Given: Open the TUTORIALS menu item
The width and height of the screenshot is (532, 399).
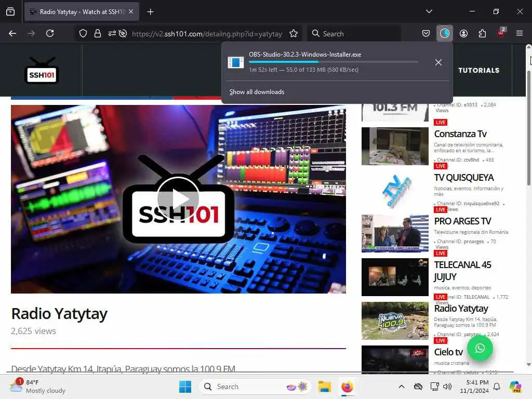Looking at the screenshot, I should click(478, 70).
